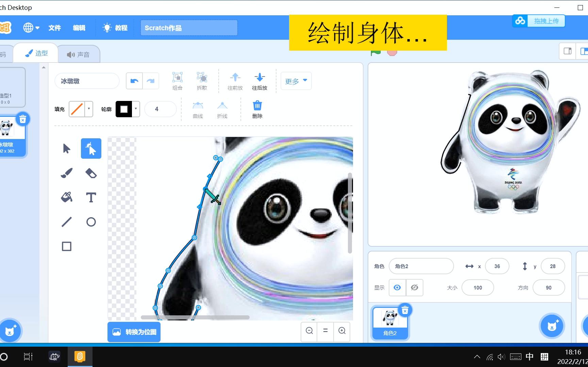Screen dimensions: 588x367
Task: Click 转换为位图 button
Action: 134,332
